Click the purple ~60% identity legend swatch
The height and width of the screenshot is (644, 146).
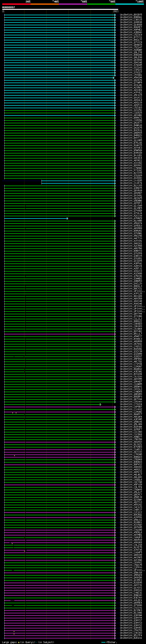click(x=73, y=4)
